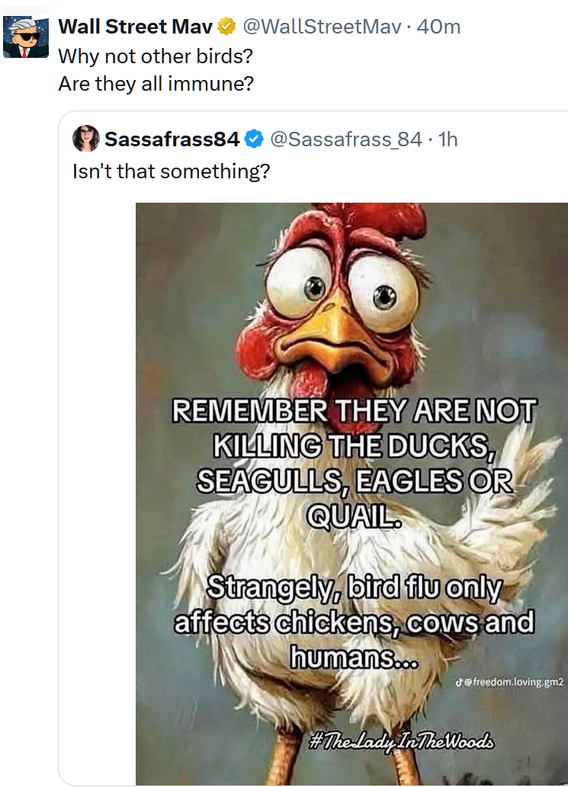Screen dimensions: 568x787
Task: Open Wall Street Mav display name
Action: pyautogui.click(x=135, y=27)
